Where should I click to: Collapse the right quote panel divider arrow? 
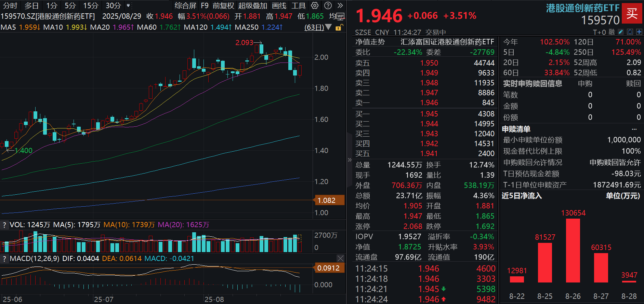[349, 160]
